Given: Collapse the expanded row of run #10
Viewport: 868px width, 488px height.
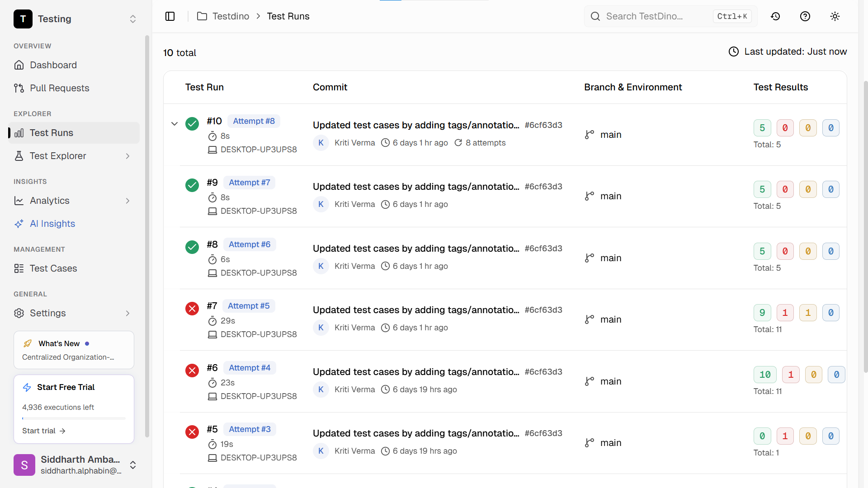Looking at the screenshot, I should click(175, 124).
